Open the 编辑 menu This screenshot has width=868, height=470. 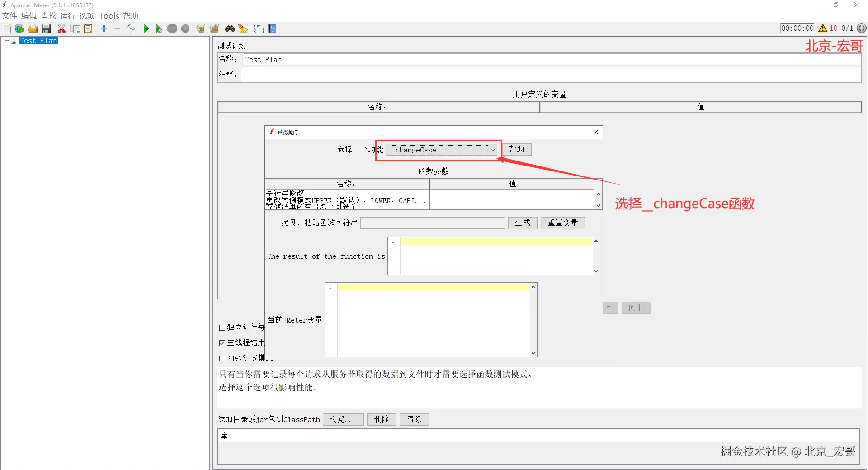pos(29,16)
